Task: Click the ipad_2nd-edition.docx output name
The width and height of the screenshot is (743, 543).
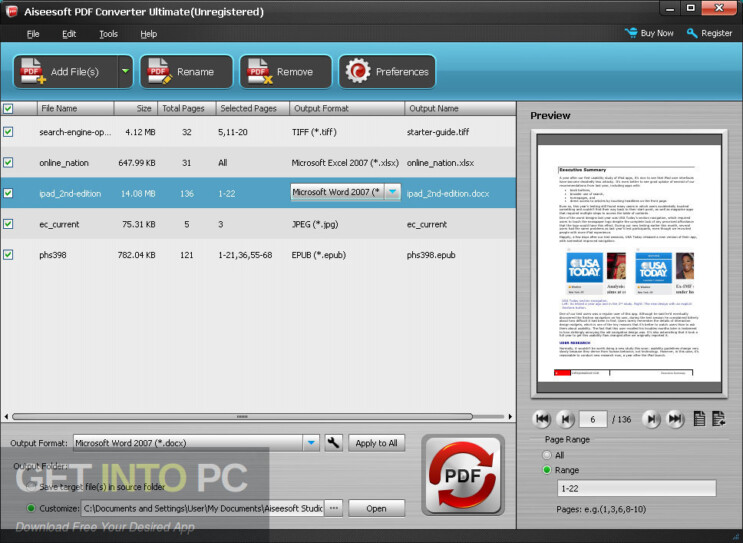Action: point(448,193)
